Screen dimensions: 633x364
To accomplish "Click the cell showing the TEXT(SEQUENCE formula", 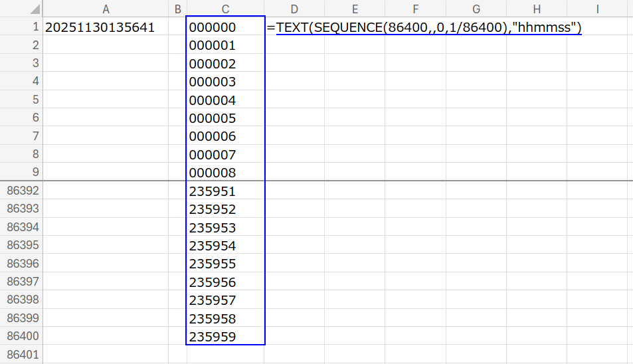I will coord(294,28).
